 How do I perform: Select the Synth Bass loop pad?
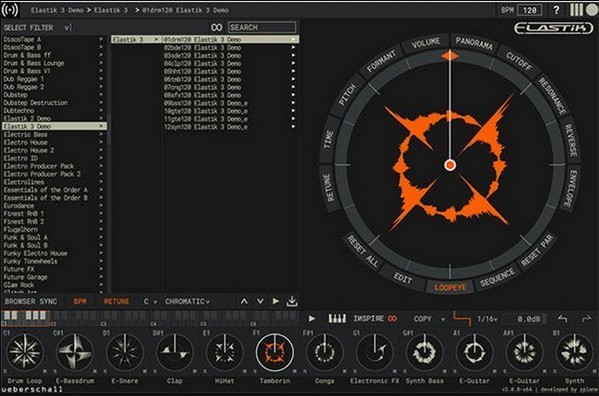pos(424,352)
